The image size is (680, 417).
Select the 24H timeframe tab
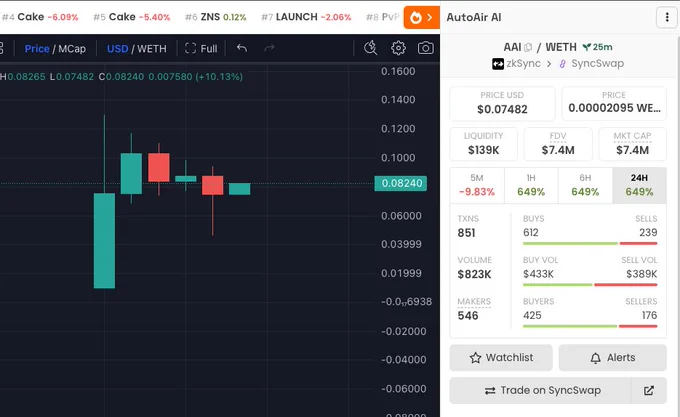[639, 185]
